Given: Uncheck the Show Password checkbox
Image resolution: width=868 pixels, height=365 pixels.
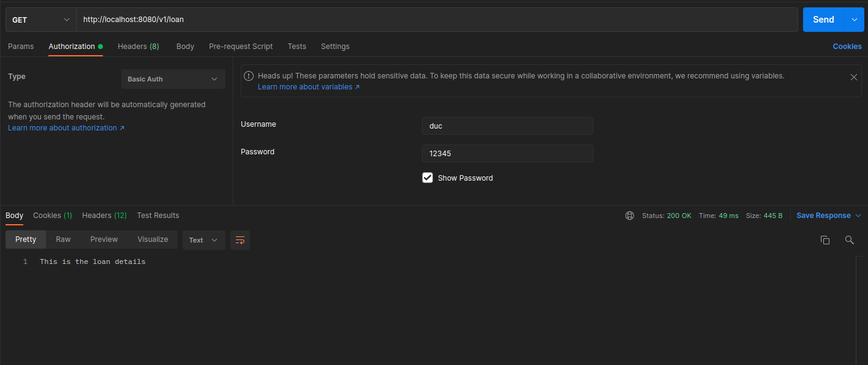Looking at the screenshot, I should click(x=428, y=178).
